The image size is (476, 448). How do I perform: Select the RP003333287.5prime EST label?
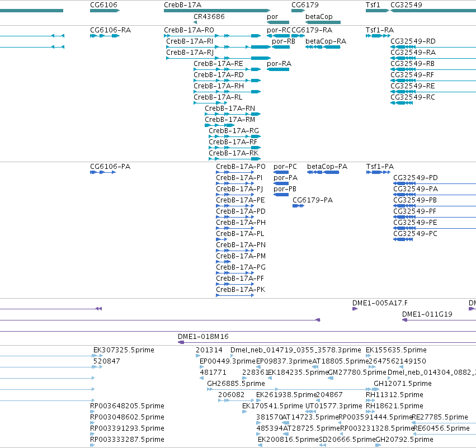tap(127, 440)
